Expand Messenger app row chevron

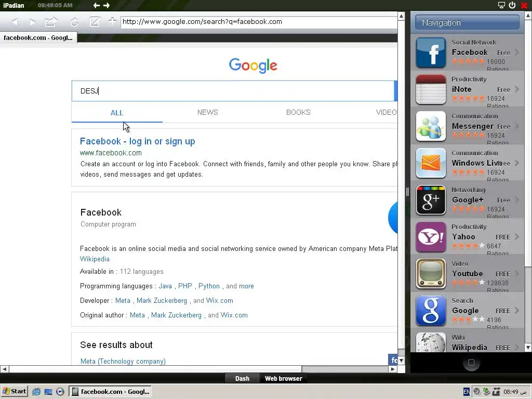517,126
